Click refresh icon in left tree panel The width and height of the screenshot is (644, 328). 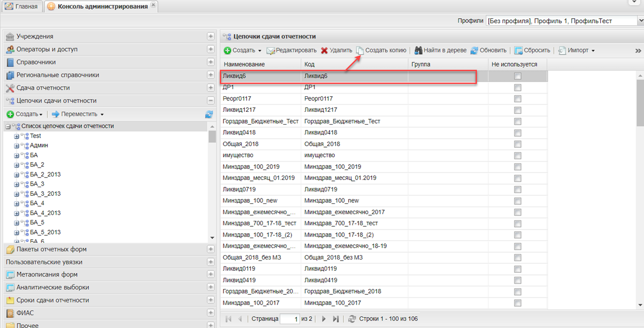tap(209, 114)
